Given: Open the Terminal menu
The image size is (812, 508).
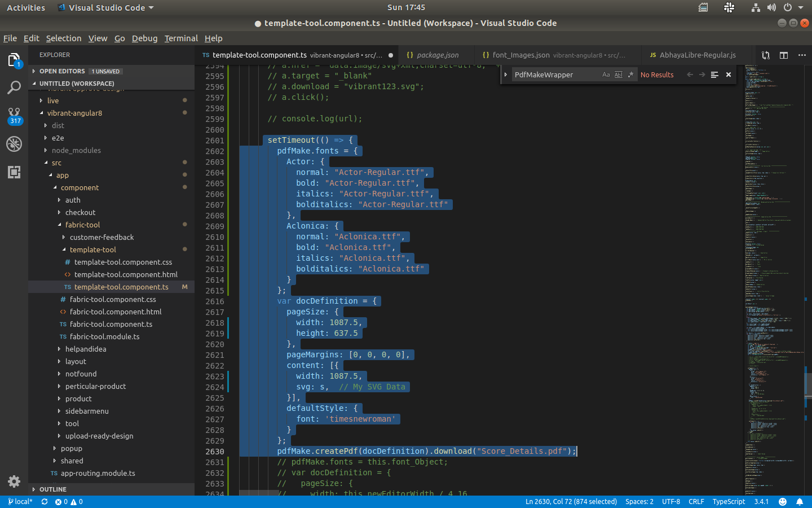Looking at the screenshot, I should 181,38.
